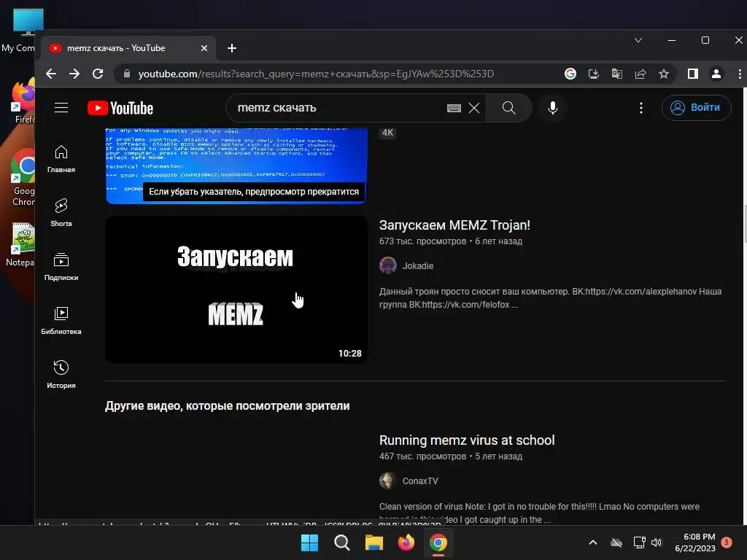747x560 pixels.
Task: Reload the YouTube page
Action: 98,74
